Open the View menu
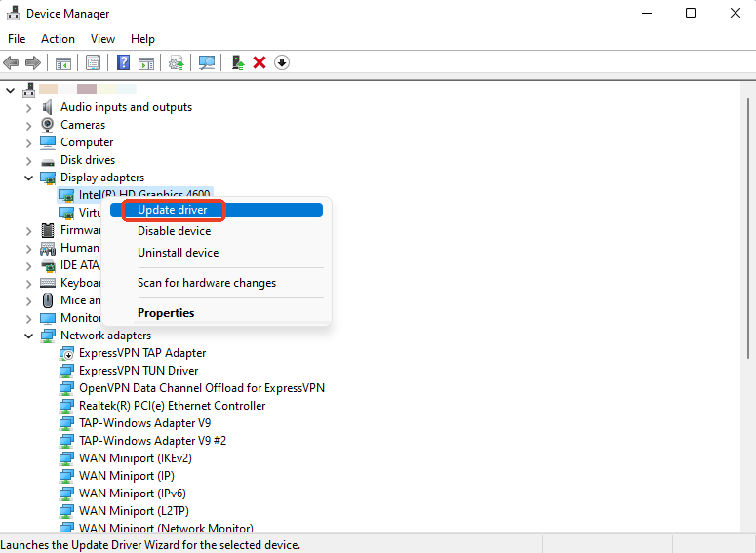 [102, 39]
